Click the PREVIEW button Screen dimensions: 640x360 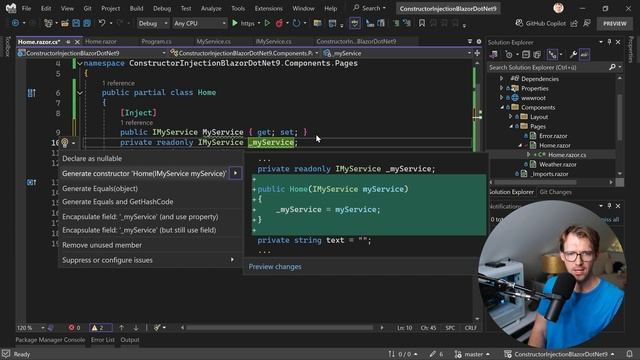point(615,23)
